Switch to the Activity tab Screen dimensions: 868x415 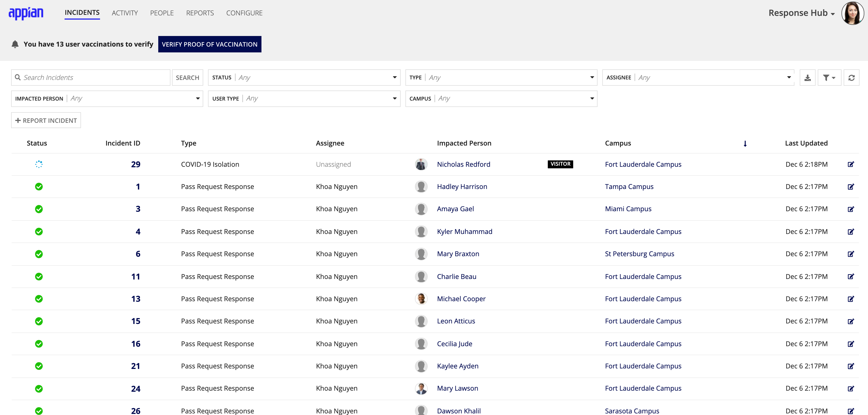(125, 13)
